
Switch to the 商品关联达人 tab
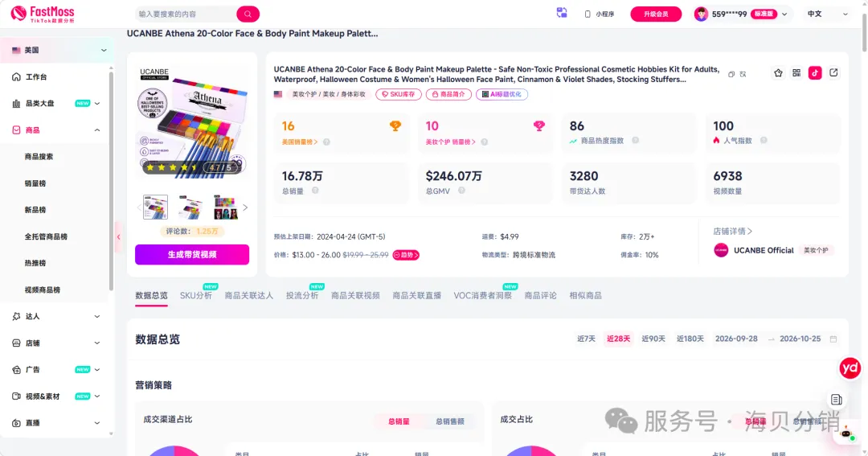coord(249,296)
